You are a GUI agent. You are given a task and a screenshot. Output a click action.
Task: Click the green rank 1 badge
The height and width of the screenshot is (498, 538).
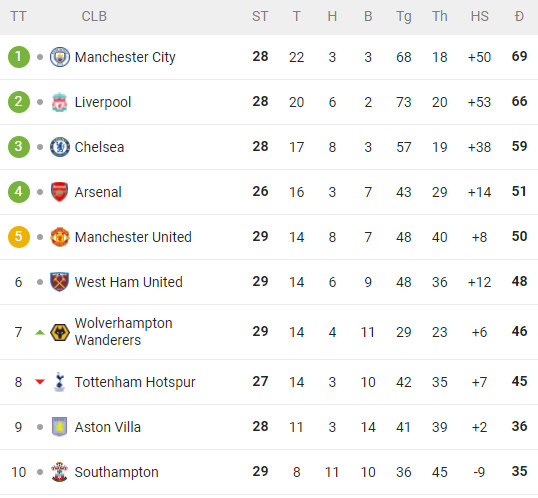[19, 57]
